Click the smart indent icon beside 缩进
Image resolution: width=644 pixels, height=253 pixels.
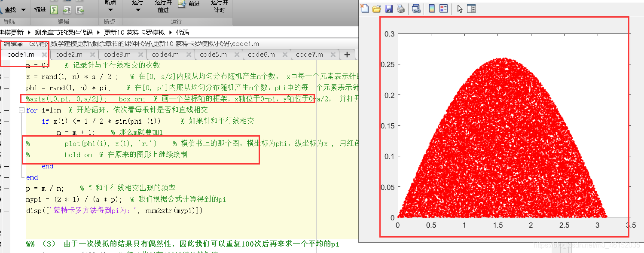click(x=54, y=10)
